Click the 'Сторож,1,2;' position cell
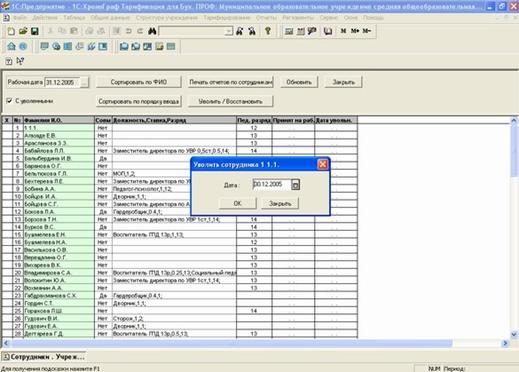The width and height of the screenshot is (519, 372). coord(174,318)
